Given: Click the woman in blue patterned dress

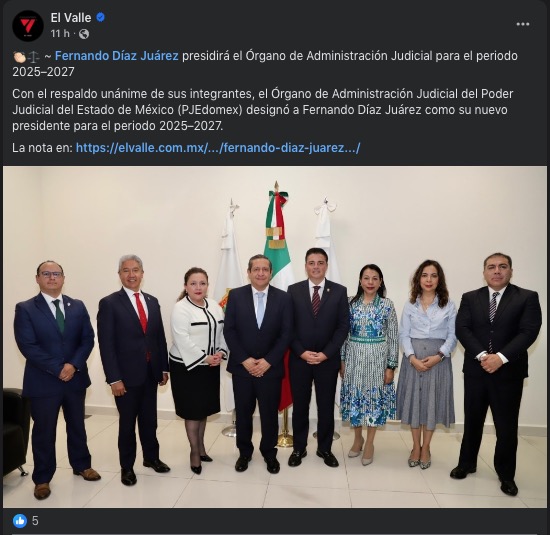Looking at the screenshot, I should [368, 363].
